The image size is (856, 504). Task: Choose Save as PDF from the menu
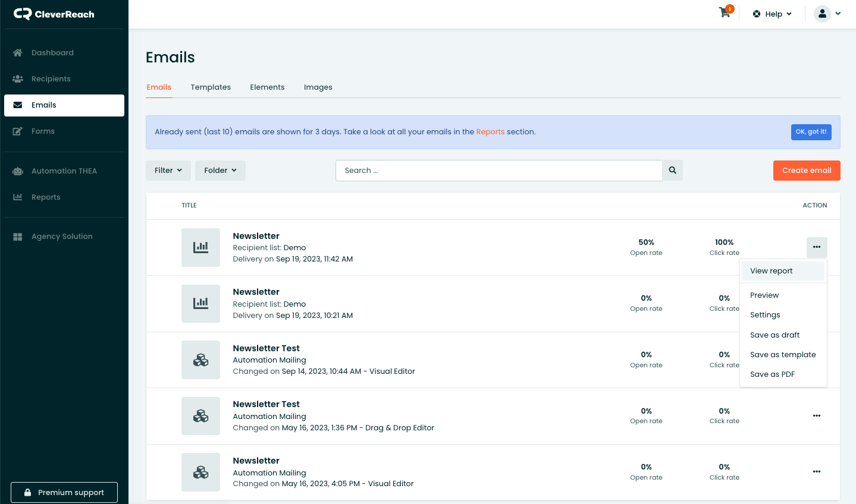pos(783,374)
